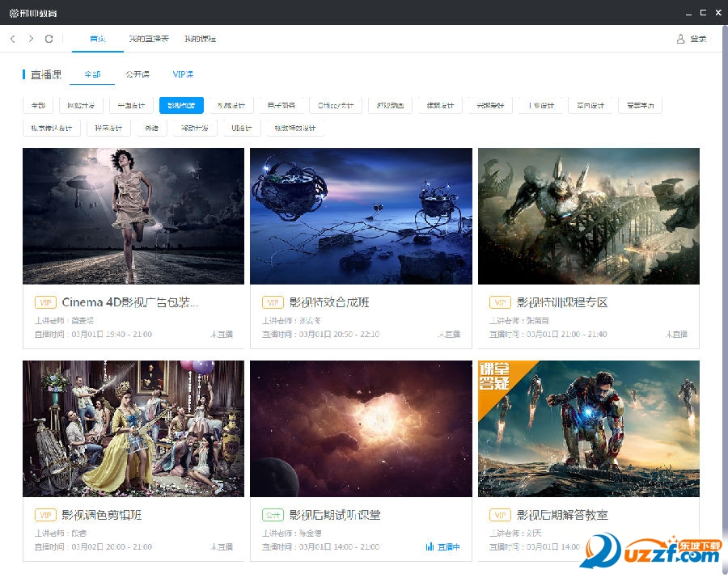Filter by 网站开发 category tag
This screenshot has height=582, width=728.
[x=81, y=105]
